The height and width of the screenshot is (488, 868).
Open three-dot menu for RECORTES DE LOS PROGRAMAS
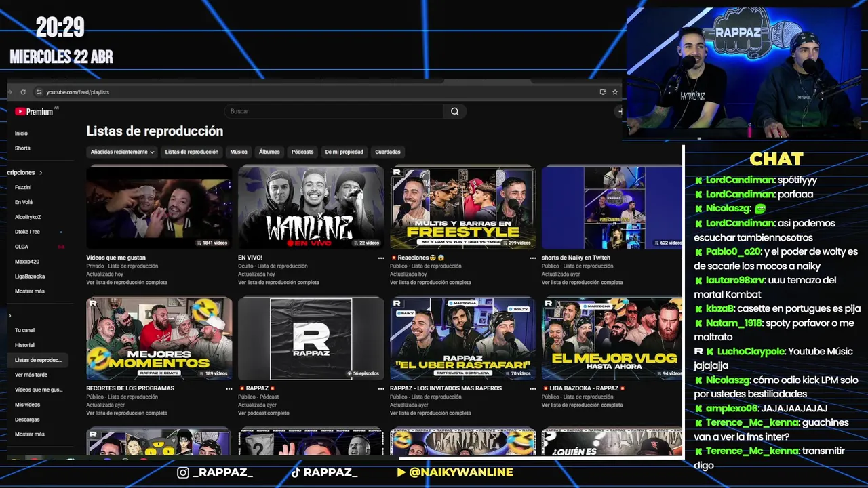pyautogui.click(x=229, y=389)
